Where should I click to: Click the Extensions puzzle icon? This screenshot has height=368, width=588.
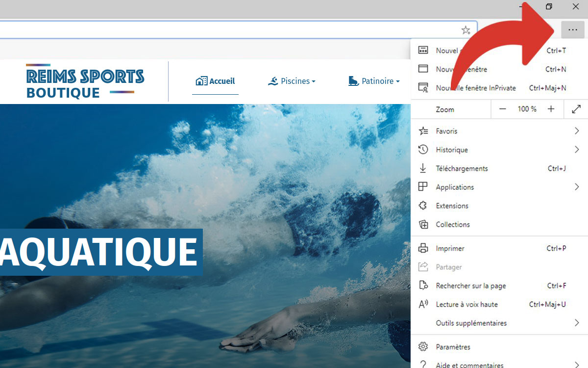coord(423,206)
